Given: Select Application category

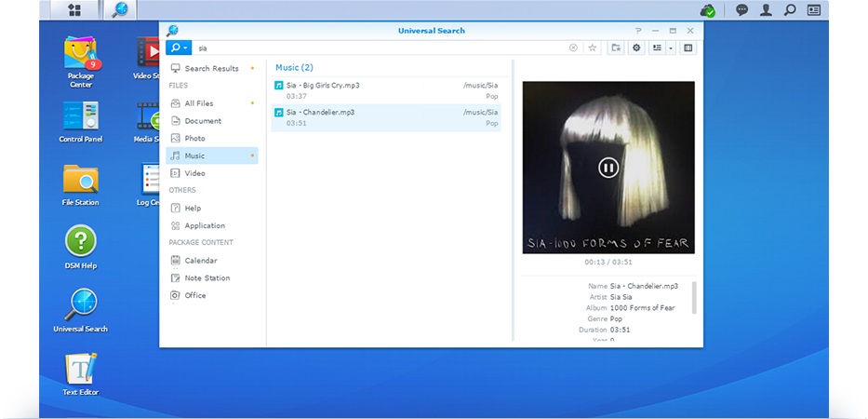Looking at the screenshot, I should coord(212,225).
